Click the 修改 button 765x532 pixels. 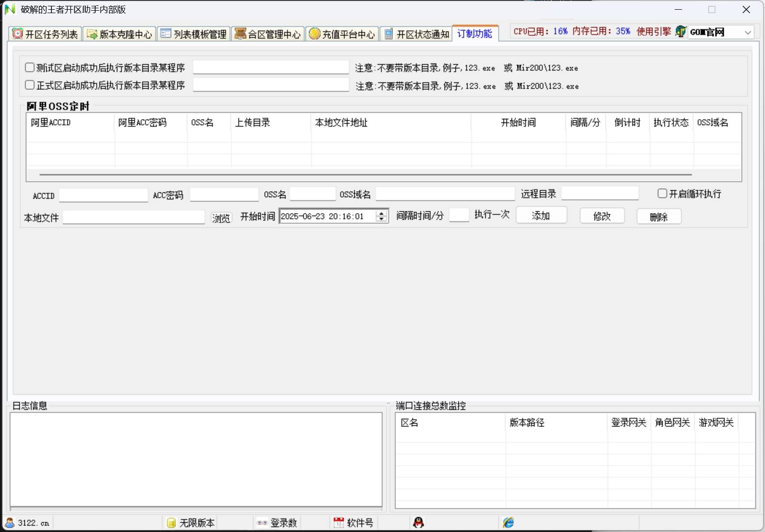point(602,216)
